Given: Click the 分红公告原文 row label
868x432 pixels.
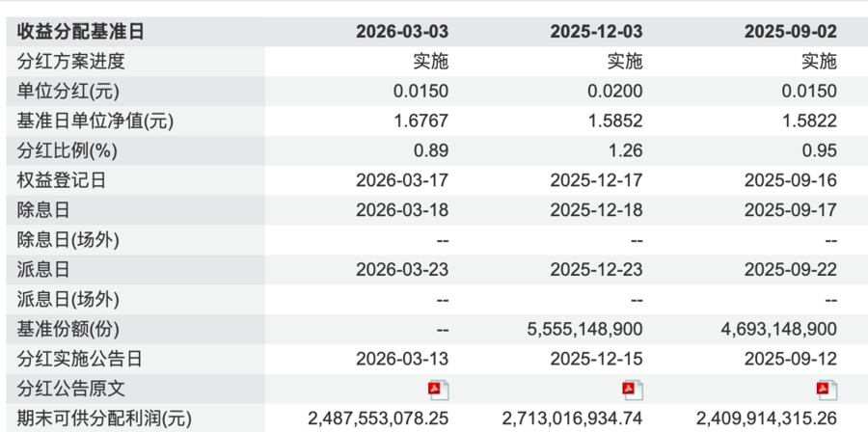Looking at the screenshot, I should (x=71, y=390).
